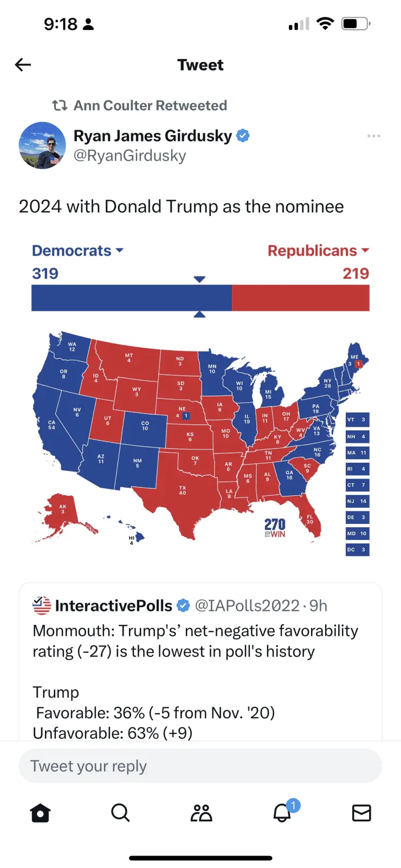Tap Ryan James Girdusky's profile picture
This screenshot has width=401, height=868.
click(42, 145)
